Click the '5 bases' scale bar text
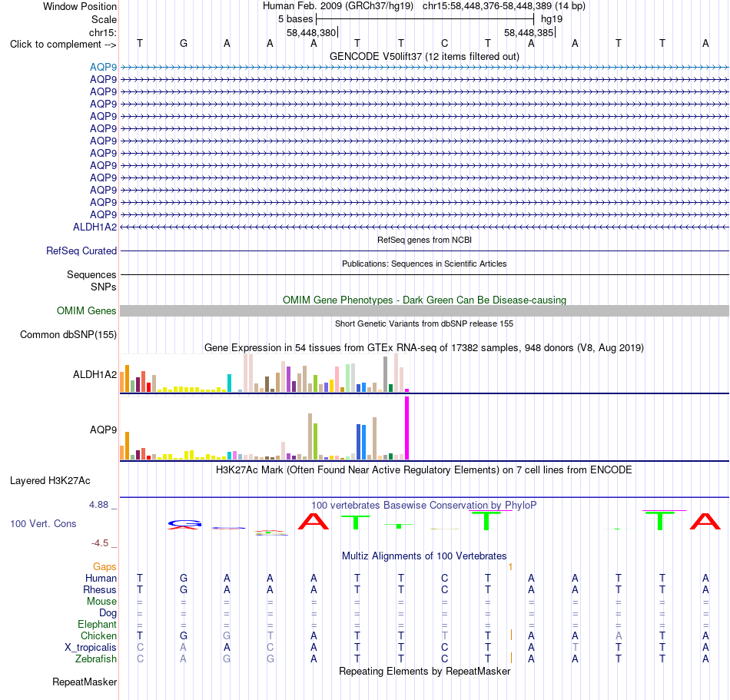Viewport: 730px width, 700px height. coord(296,19)
